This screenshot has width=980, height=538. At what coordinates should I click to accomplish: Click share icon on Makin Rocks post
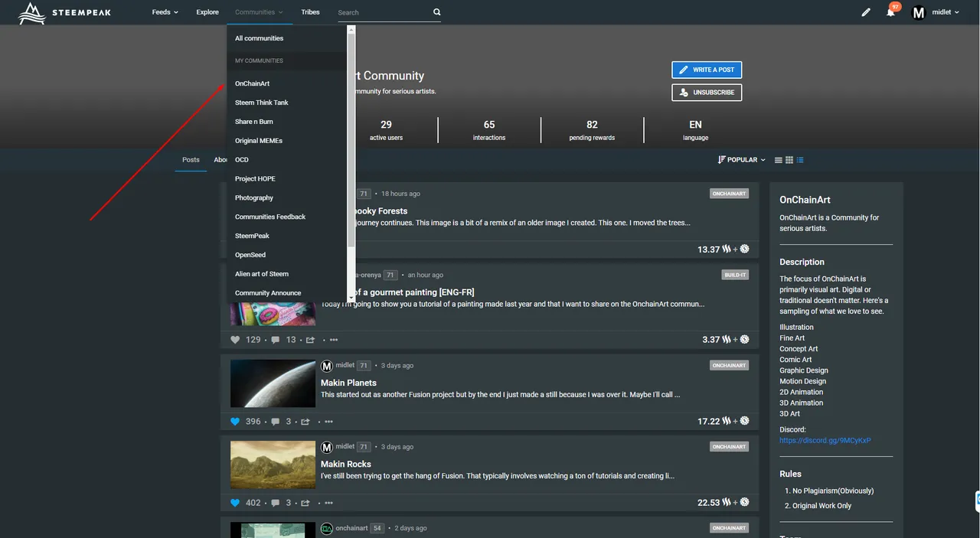(x=305, y=503)
